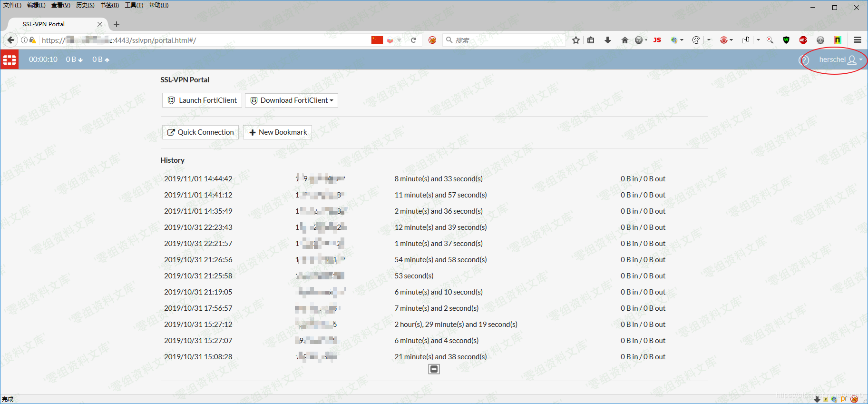The image size is (868, 404).
Task: Click the browser back arrow button
Action: [x=10, y=40]
